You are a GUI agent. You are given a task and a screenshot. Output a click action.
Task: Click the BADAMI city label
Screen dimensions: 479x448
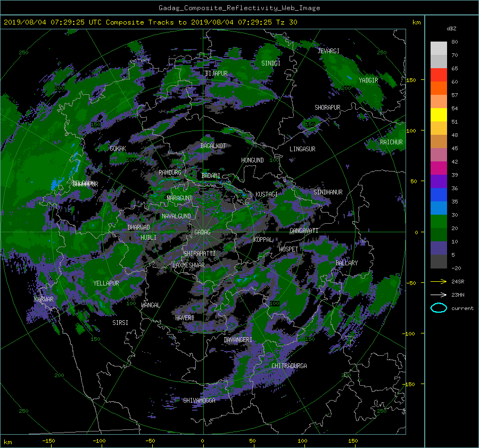click(x=211, y=176)
